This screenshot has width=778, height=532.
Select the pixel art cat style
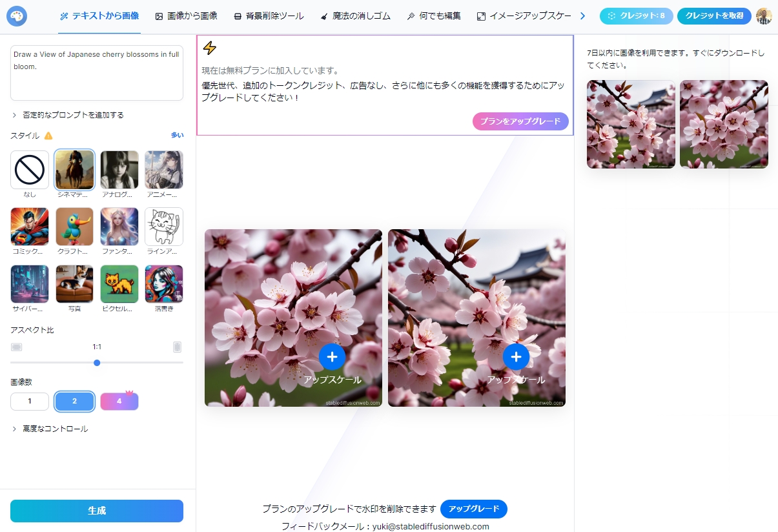pyautogui.click(x=119, y=284)
